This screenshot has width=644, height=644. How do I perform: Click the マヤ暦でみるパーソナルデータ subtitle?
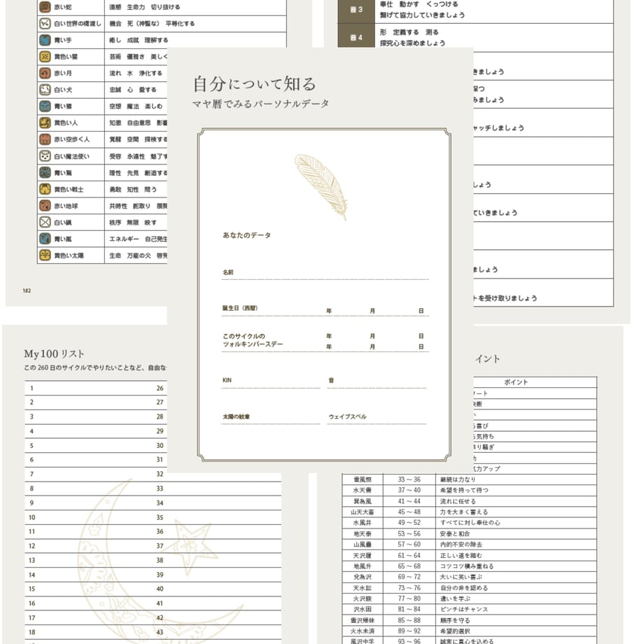click(x=261, y=104)
